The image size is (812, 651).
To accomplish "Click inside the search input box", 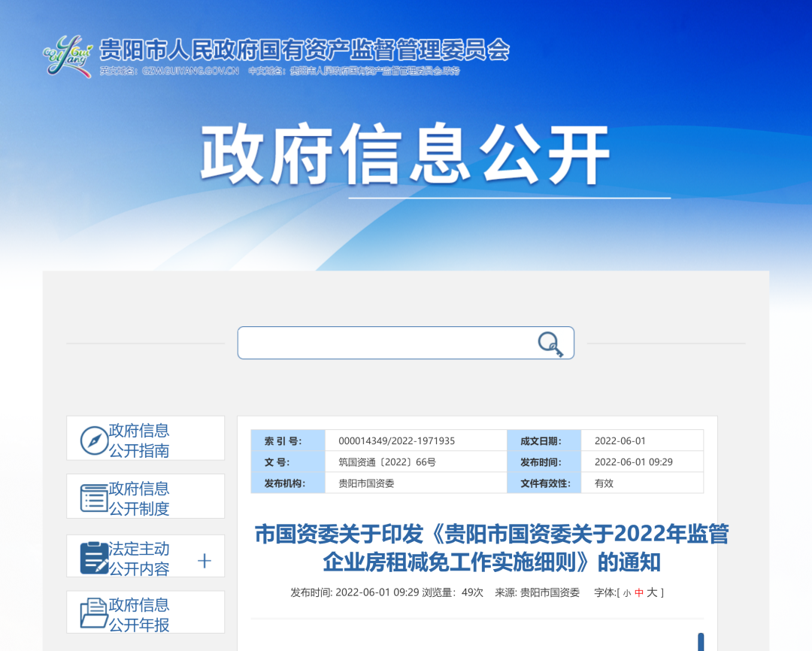I will coord(376,342).
